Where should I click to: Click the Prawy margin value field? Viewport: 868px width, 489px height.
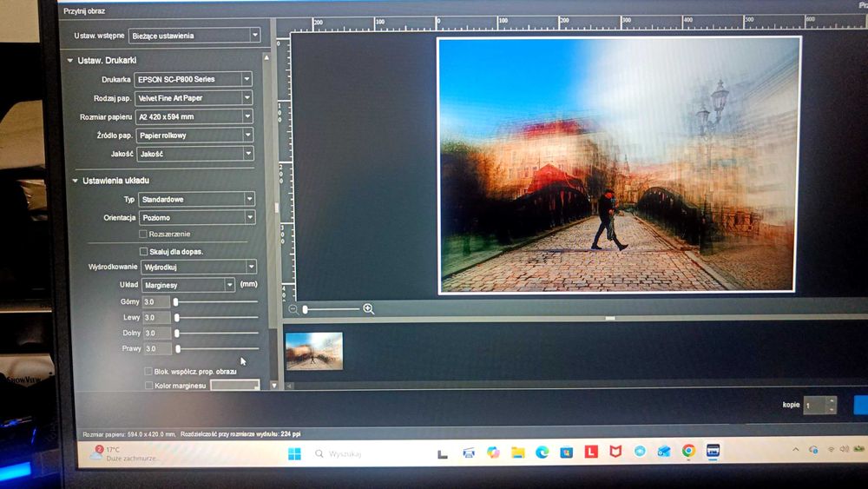158,348
